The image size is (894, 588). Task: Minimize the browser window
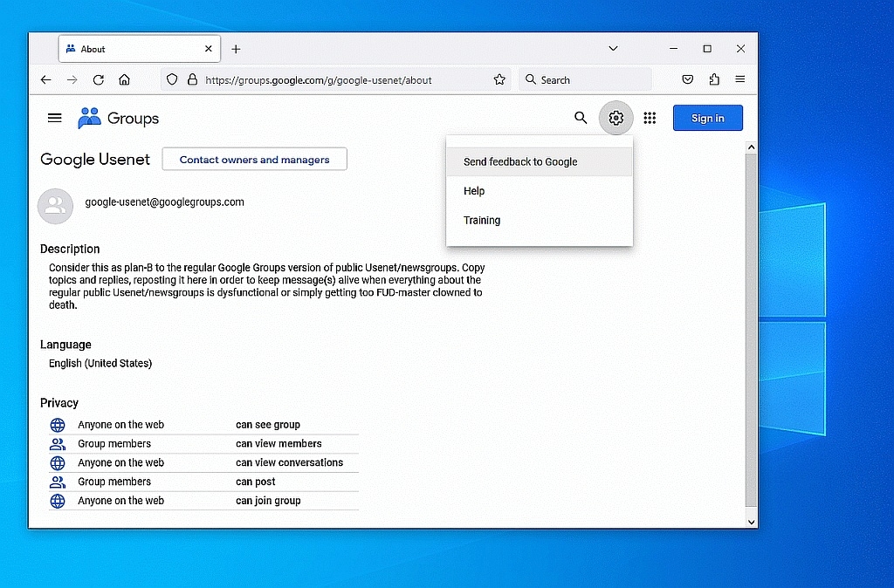(673, 49)
